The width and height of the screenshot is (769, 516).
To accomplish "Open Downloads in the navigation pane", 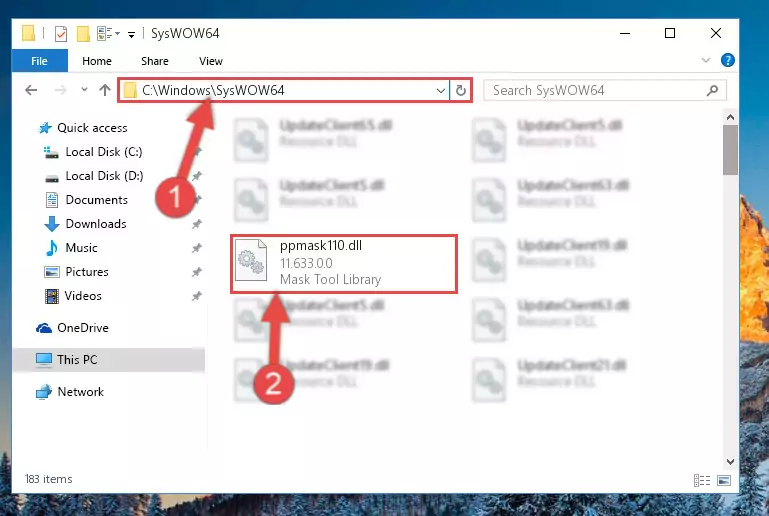I will tap(96, 224).
